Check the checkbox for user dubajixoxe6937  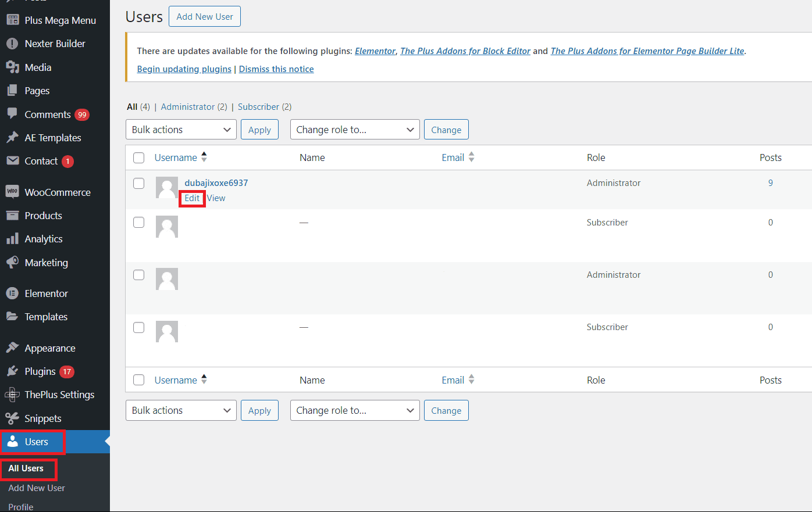(x=138, y=183)
